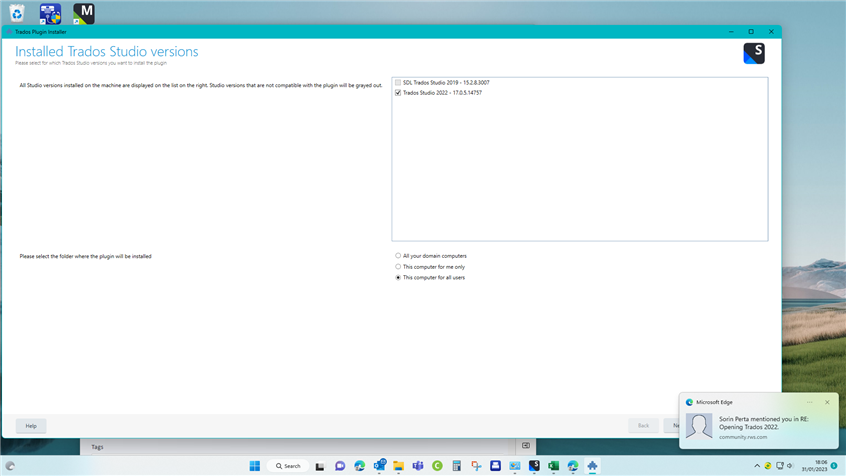Open Excel from the taskbar
This screenshot has height=476, width=846.
554,466
